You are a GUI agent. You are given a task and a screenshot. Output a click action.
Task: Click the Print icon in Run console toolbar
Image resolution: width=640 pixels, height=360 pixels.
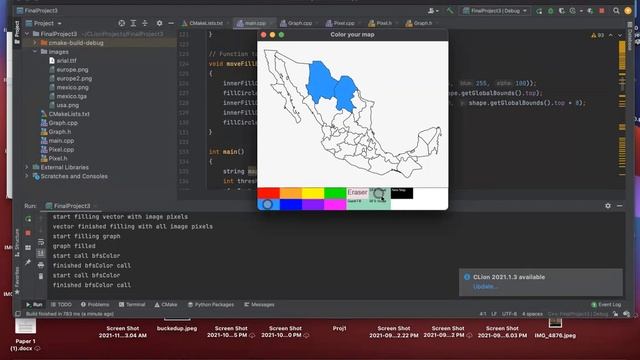pyautogui.click(x=41, y=265)
